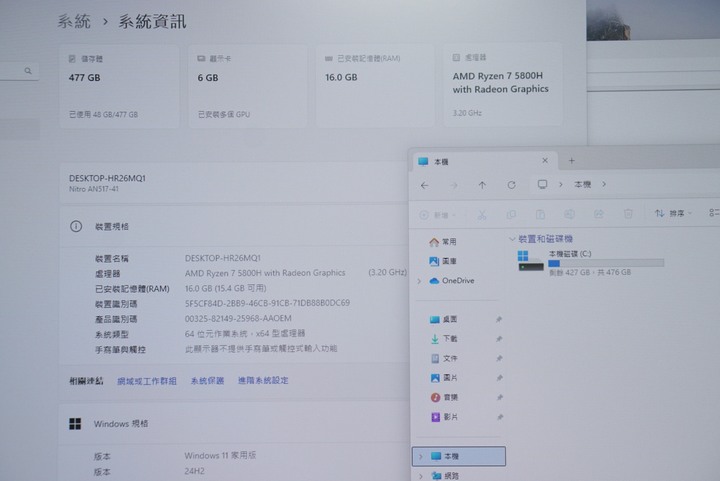Unpin 圖片 using its pin icon

click(500, 378)
